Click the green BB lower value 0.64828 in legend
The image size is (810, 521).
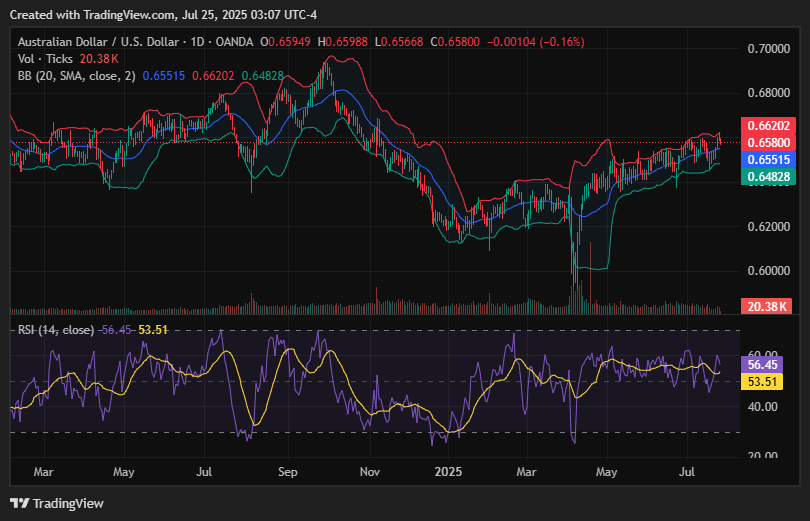coord(262,76)
